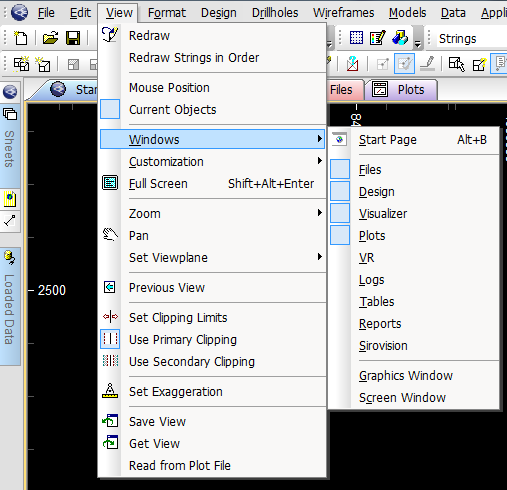Click the Set Exaggeration icon
Screen dimensions: 507x490
[x=110, y=391]
